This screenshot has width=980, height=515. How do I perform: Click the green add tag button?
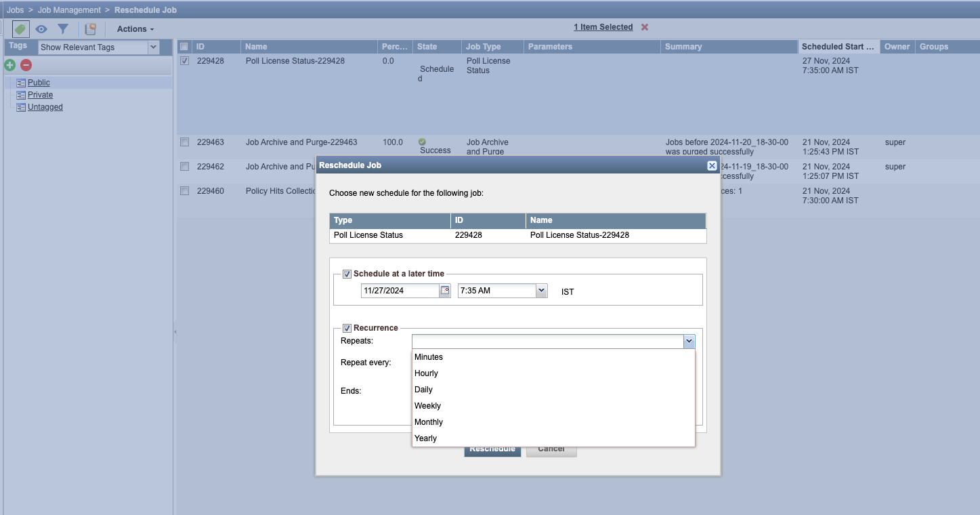[x=10, y=65]
